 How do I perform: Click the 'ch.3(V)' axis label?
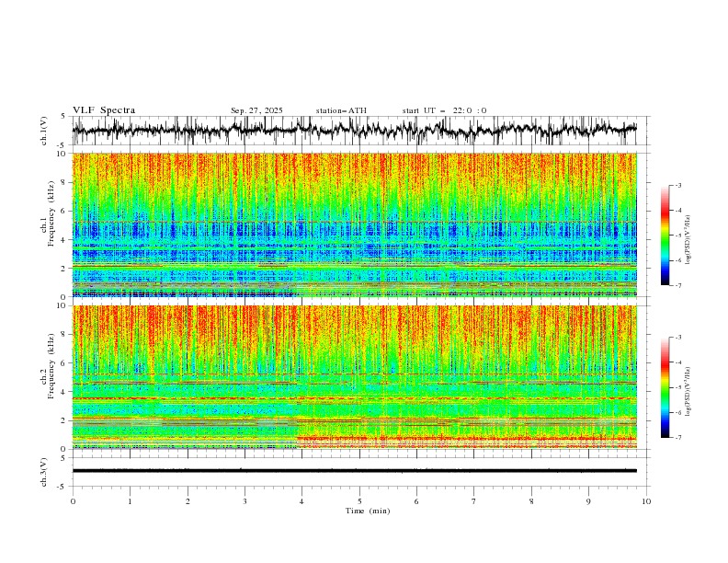coord(44,472)
